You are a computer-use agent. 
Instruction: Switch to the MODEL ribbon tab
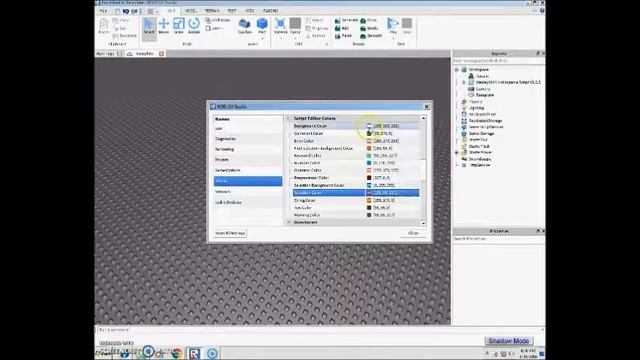click(x=190, y=11)
